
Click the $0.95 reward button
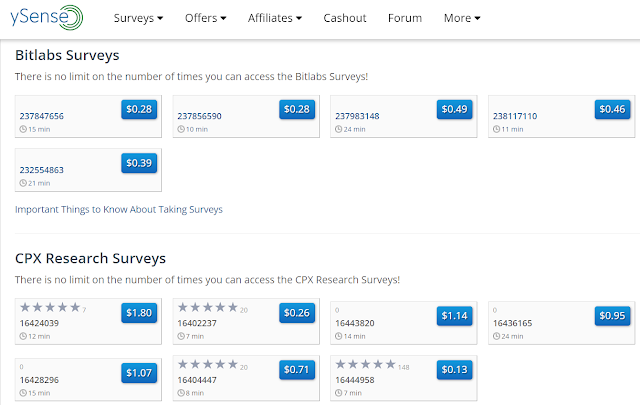tap(612, 316)
